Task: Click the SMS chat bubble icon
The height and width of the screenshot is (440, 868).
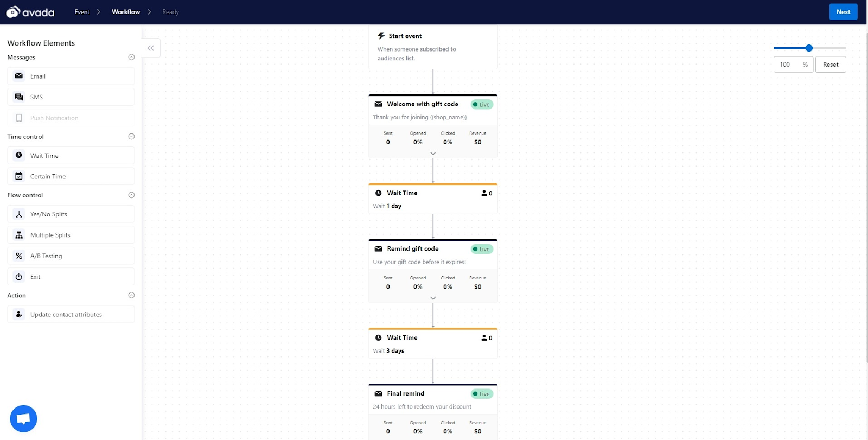Action: (19, 97)
